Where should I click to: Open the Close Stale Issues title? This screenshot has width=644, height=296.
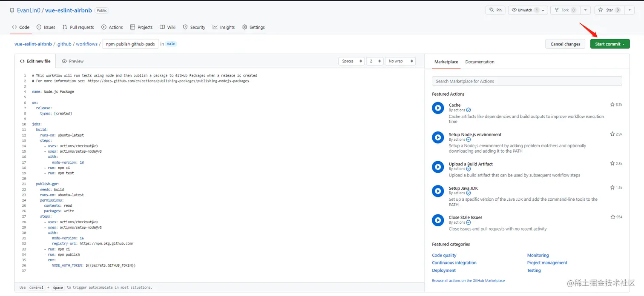[x=466, y=217]
